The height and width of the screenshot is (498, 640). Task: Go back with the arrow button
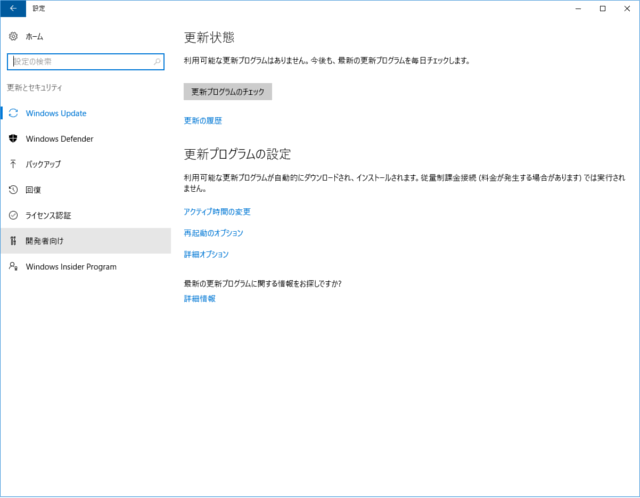tap(13, 8)
